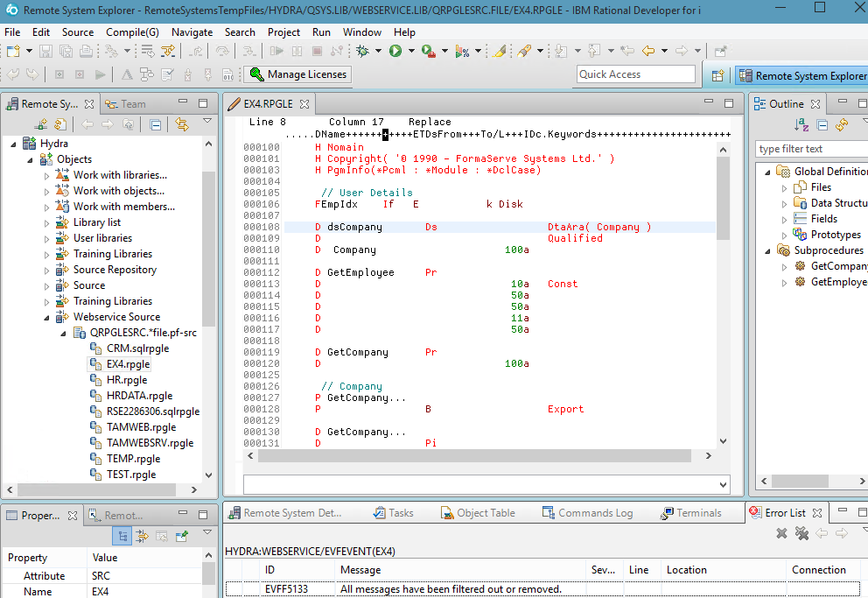Click the Manage Licenses button
Image resolution: width=868 pixels, height=598 pixels.
pos(297,74)
